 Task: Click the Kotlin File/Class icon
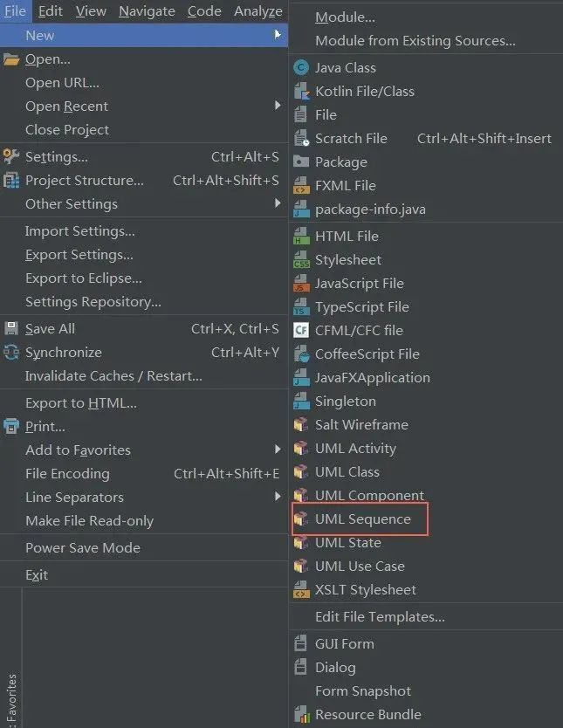point(301,92)
